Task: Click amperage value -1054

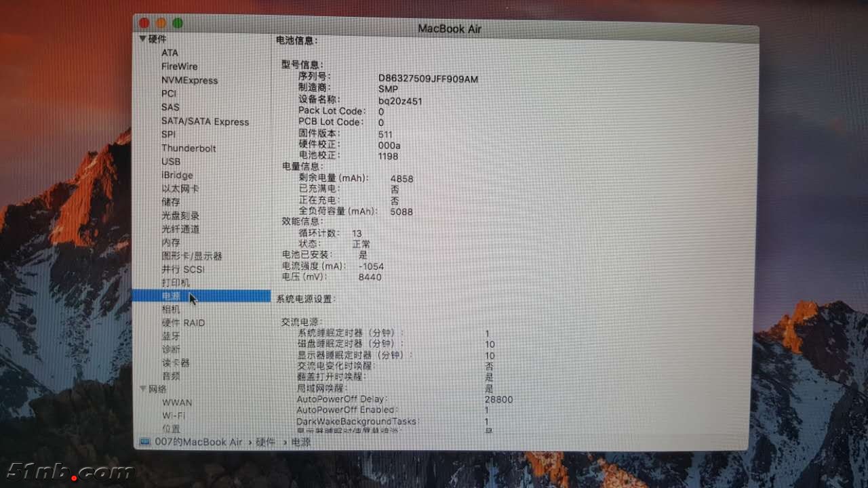Action: 370,266
